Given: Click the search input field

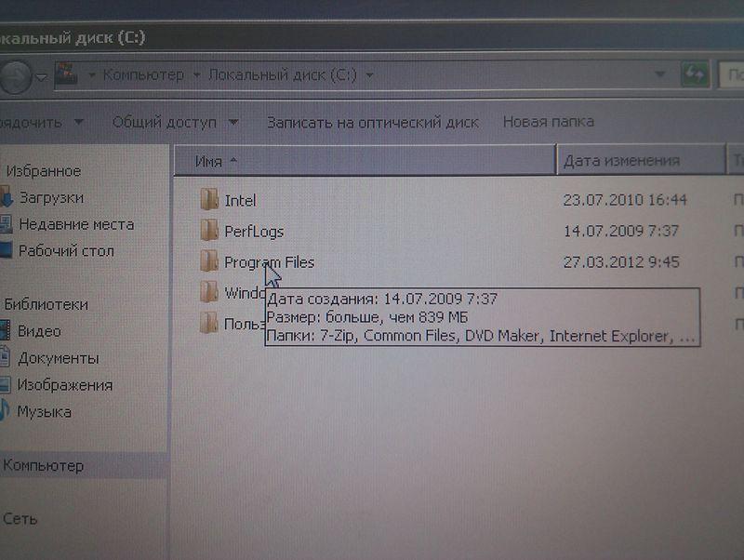Looking at the screenshot, I should [x=732, y=74].
